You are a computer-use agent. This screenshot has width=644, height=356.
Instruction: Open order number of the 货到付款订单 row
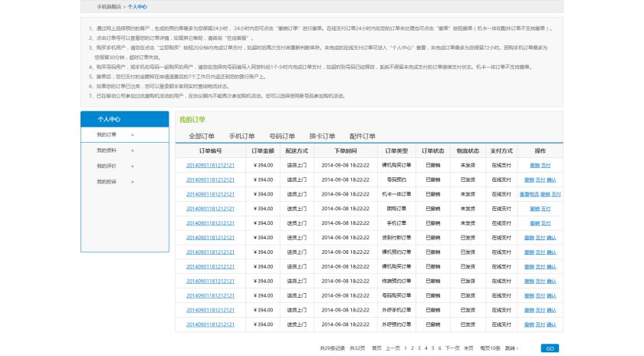coord(210,238)
